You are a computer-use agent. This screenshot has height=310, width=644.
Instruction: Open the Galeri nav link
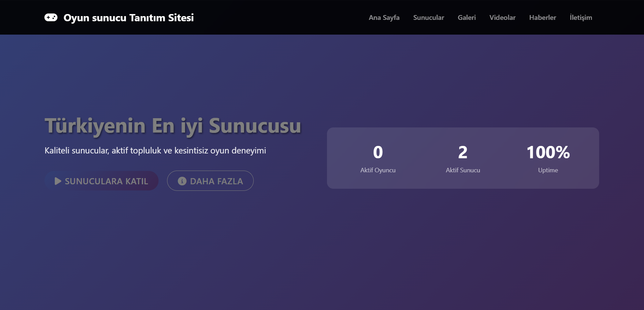467,17
